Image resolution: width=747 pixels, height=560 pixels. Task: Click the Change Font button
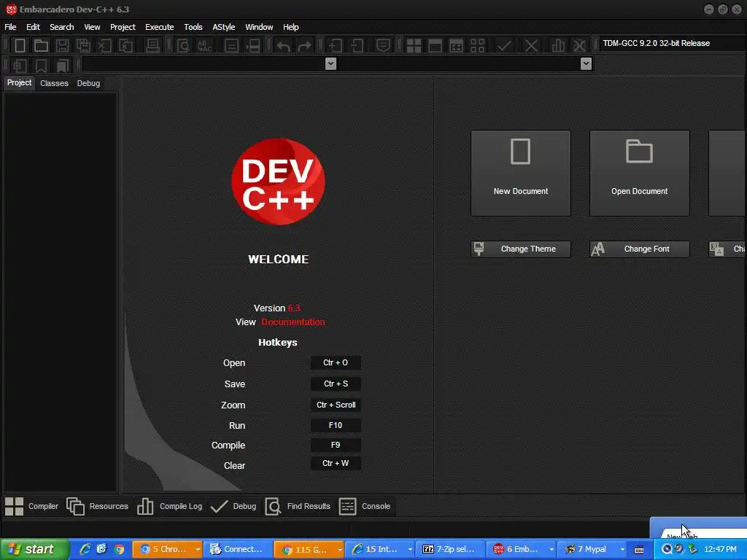pyautogui.click(x=639, y=249)
